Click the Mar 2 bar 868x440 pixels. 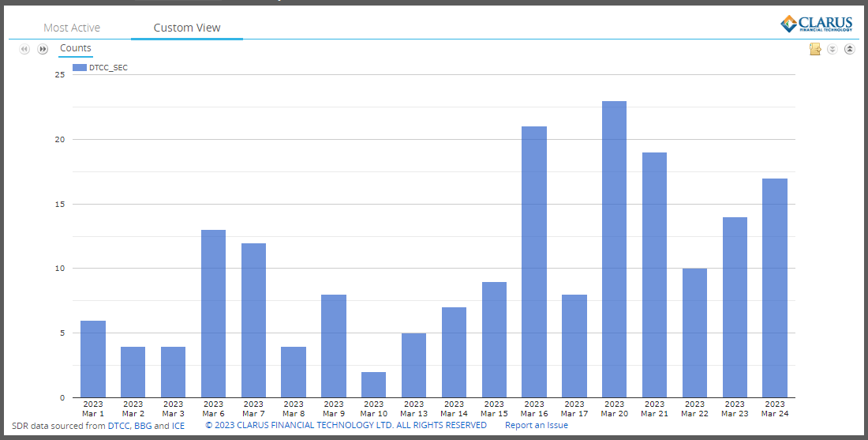coord(133,372)
